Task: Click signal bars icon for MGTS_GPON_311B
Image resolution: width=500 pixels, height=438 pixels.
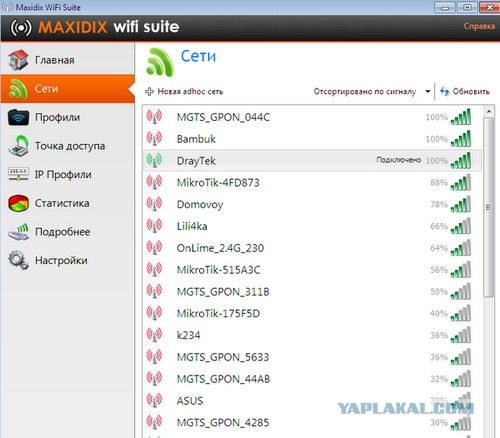Action: [x=461, y=291]
